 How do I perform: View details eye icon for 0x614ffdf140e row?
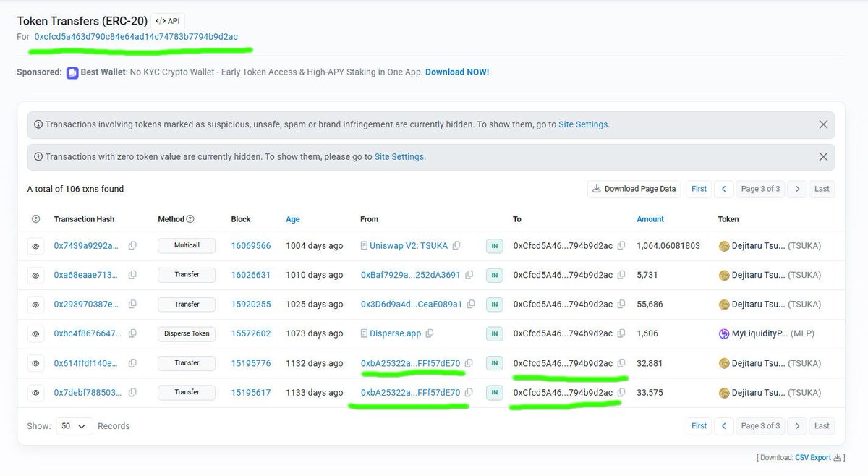click(35, 363)
